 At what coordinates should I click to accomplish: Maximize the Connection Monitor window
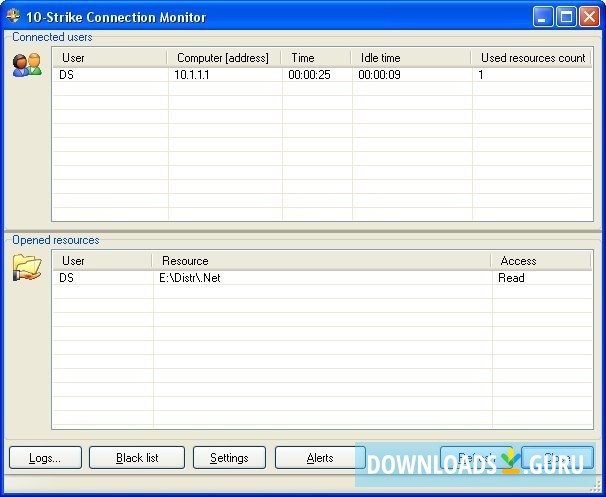[566, 17]
